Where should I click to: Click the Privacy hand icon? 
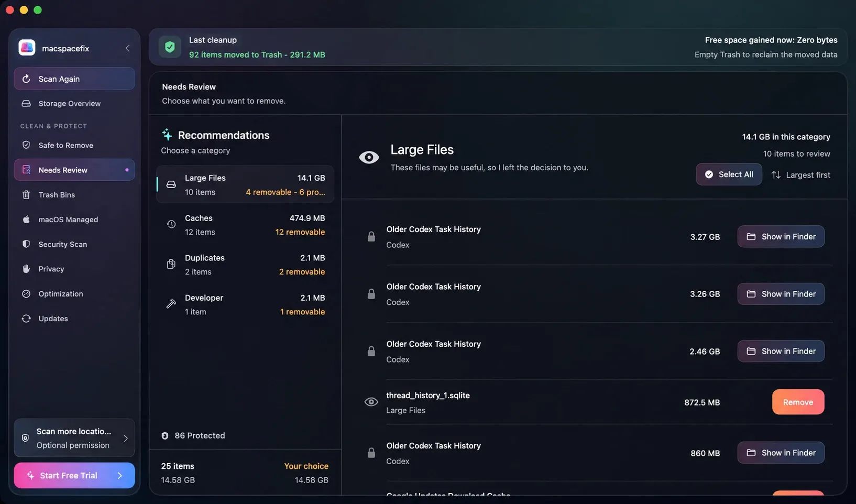click(x=26, y=268)
